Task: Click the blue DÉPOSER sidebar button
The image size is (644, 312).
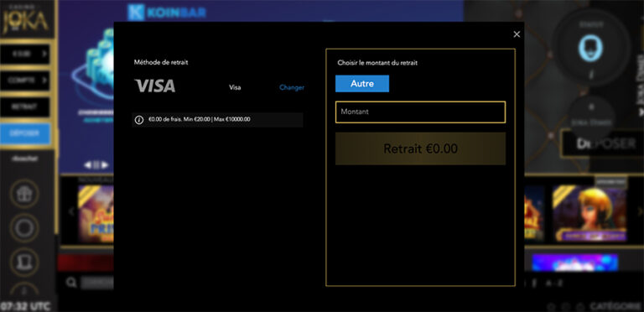Action: pyautogui.click(x=25, y=134)
